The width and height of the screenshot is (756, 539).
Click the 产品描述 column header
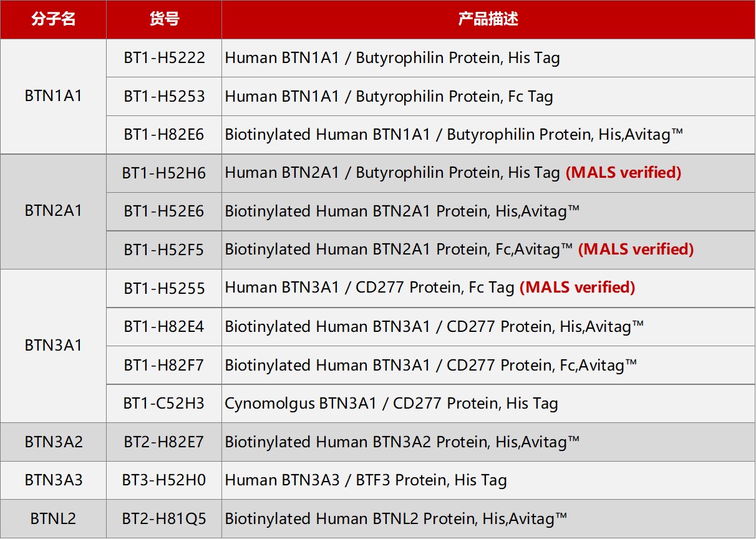point(488,19)
